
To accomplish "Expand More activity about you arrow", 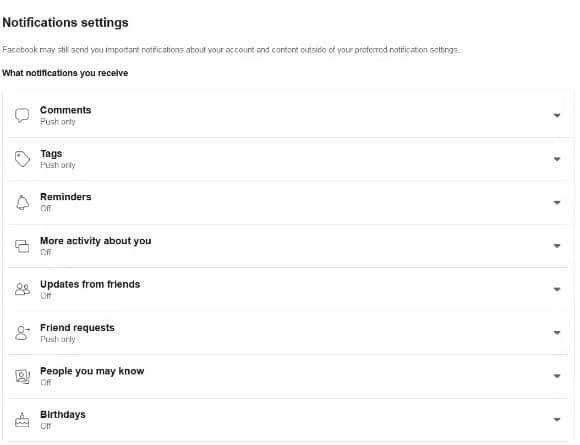I will click(x=557, y=246).
